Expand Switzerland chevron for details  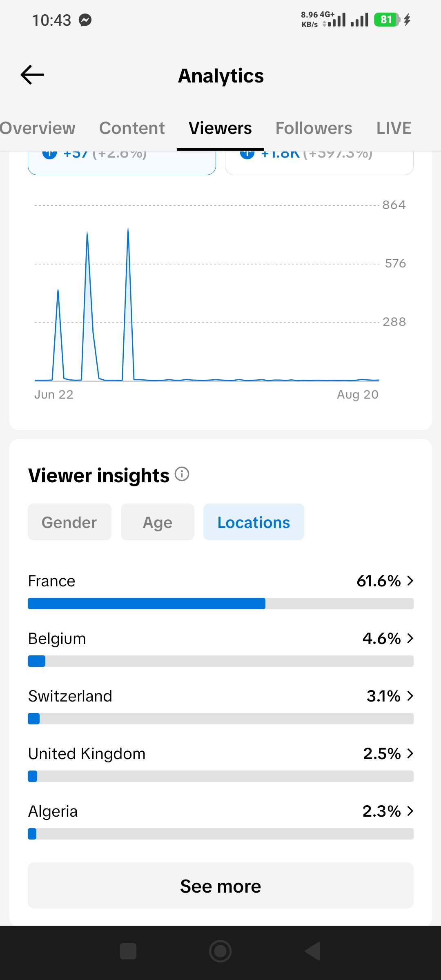[x=410, y=696]
